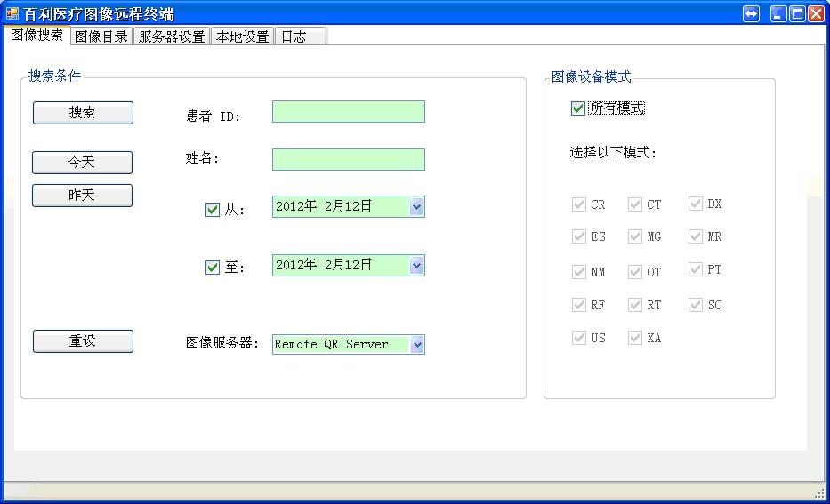
Task: Open the 至 date picker dropdown
Action: pyautogui.click(x=416, y=265)
